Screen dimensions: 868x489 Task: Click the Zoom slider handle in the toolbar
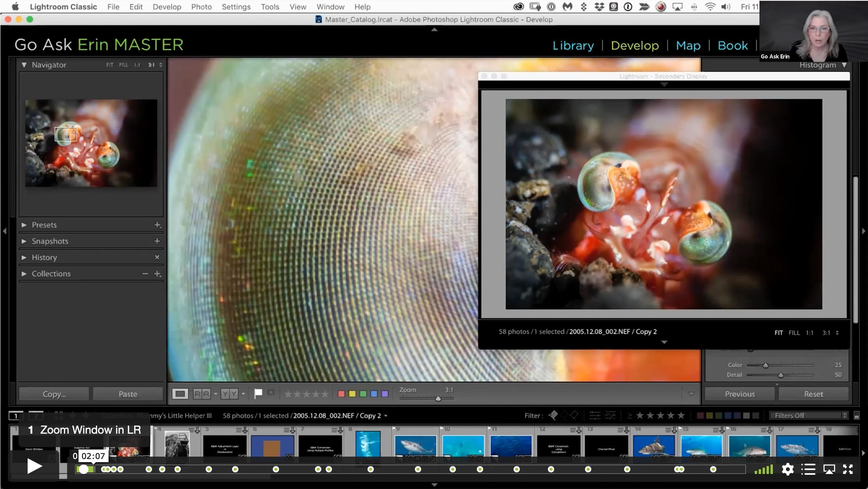click(438, 399)
